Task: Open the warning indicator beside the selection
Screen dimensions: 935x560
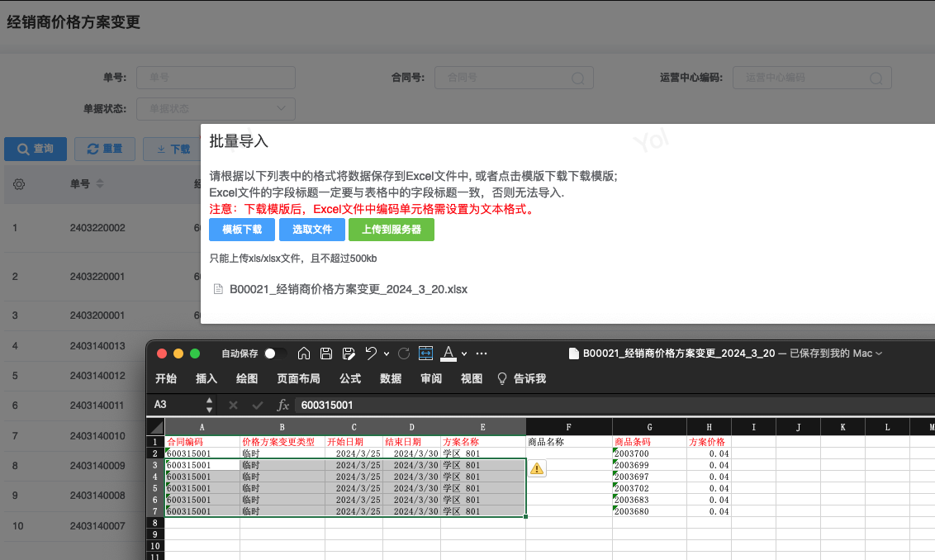Action: (537, 468)
